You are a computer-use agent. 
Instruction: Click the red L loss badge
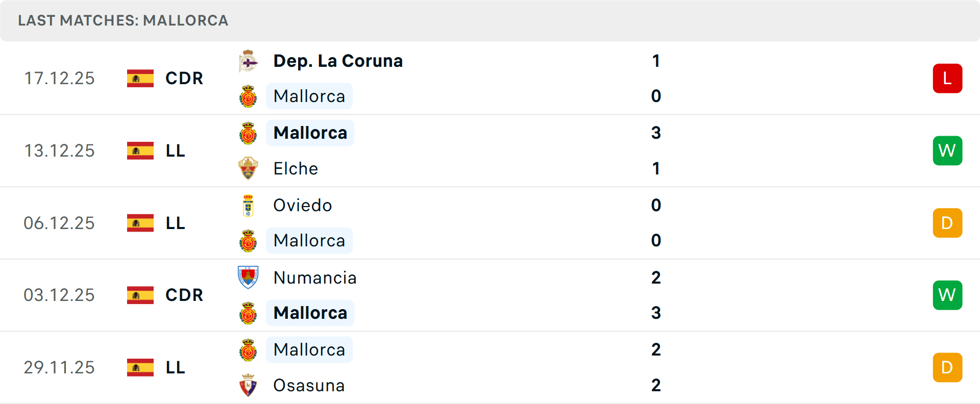click(x=947, y=79)
